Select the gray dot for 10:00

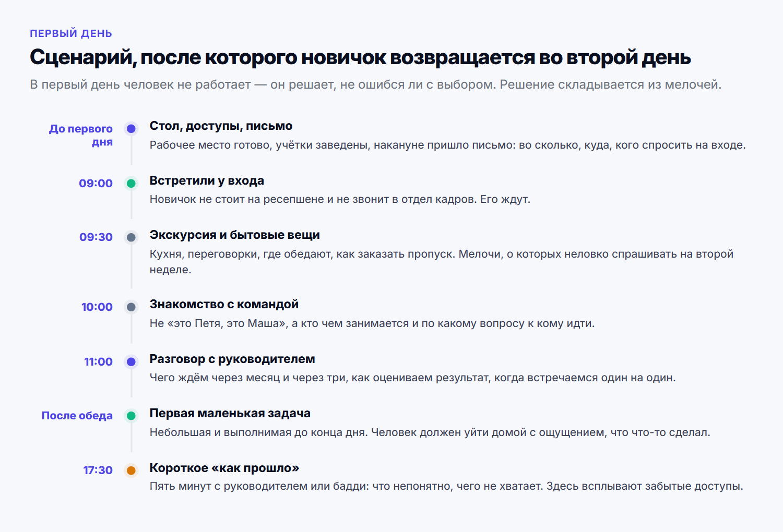pos(131,307)
